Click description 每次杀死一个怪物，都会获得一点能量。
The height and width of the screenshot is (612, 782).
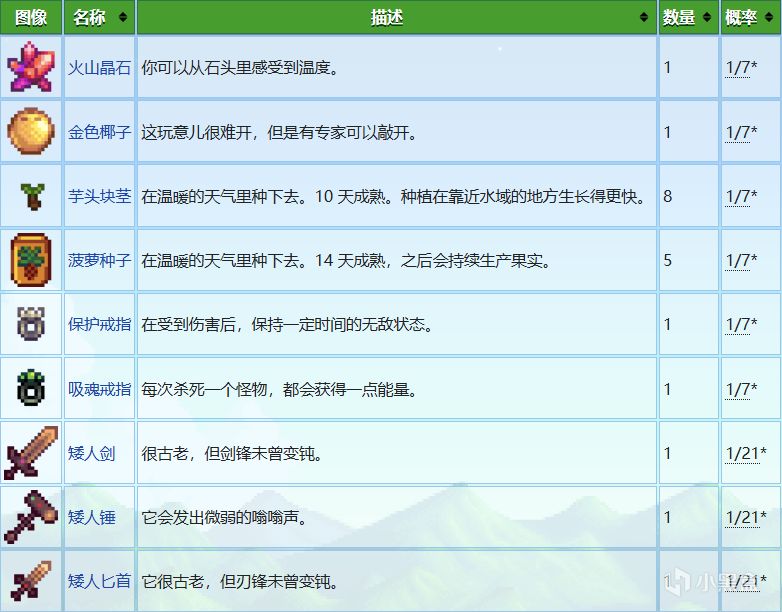[279, 389]
